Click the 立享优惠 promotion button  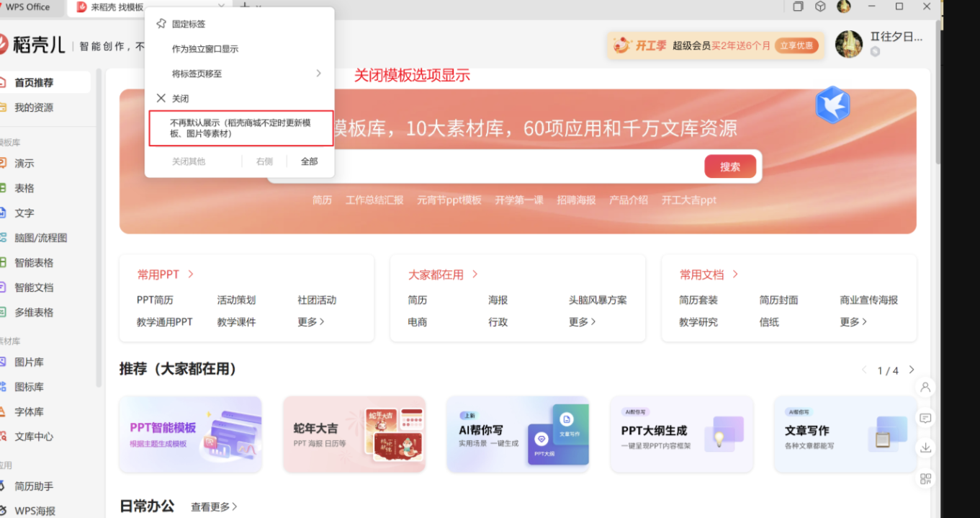797,45
